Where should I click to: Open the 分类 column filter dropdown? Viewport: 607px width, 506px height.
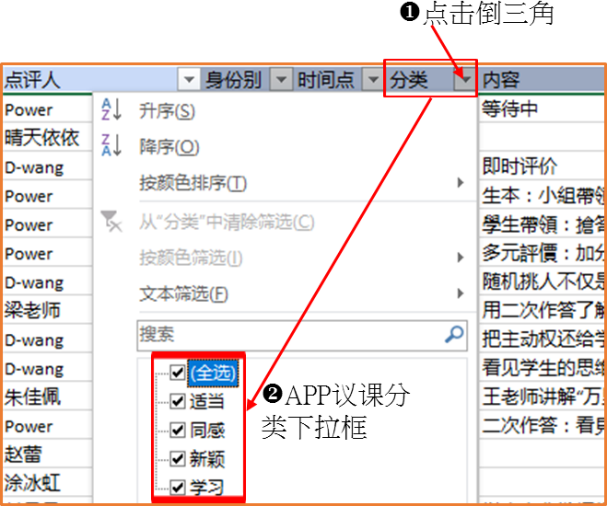pos(463,79)
